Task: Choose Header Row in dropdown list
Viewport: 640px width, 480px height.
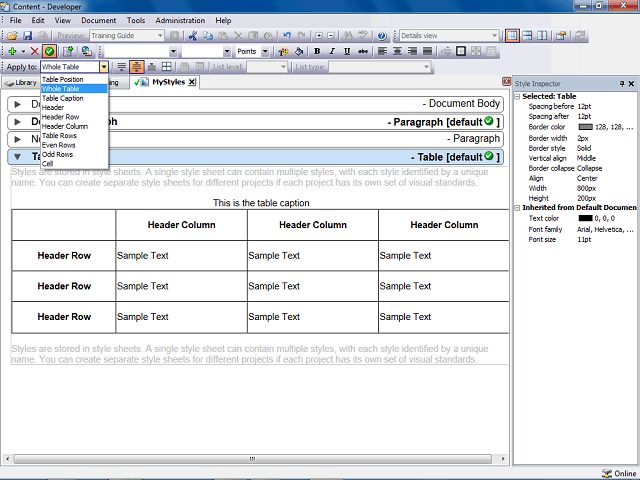Action: click(74, 117)
